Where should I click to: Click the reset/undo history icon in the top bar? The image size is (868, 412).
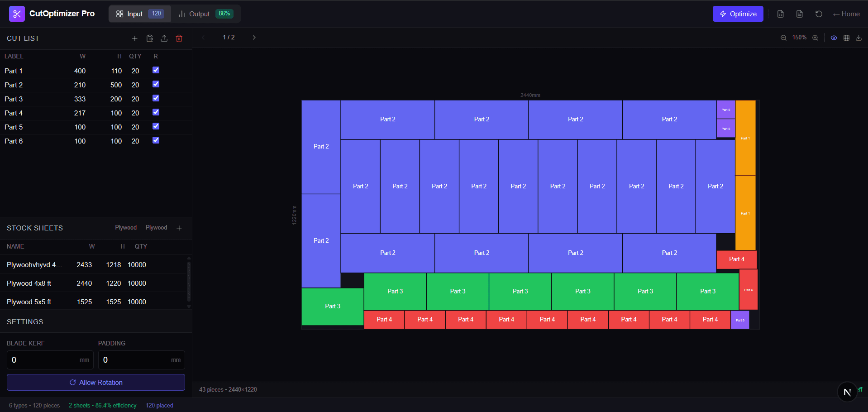coord(818,14)
